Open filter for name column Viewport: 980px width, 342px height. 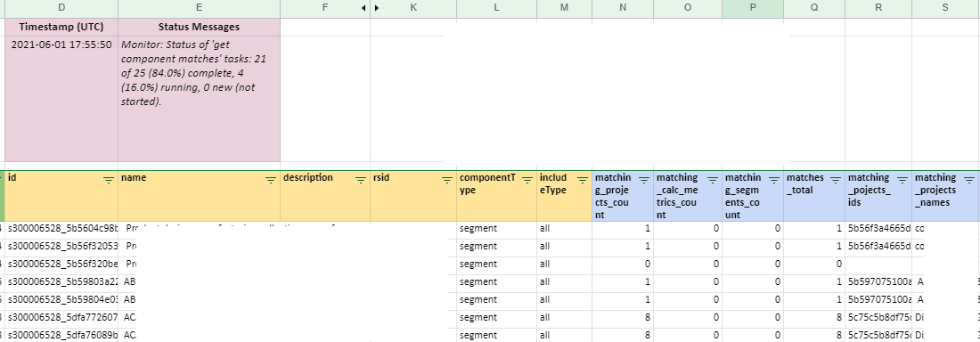(271, 179)
